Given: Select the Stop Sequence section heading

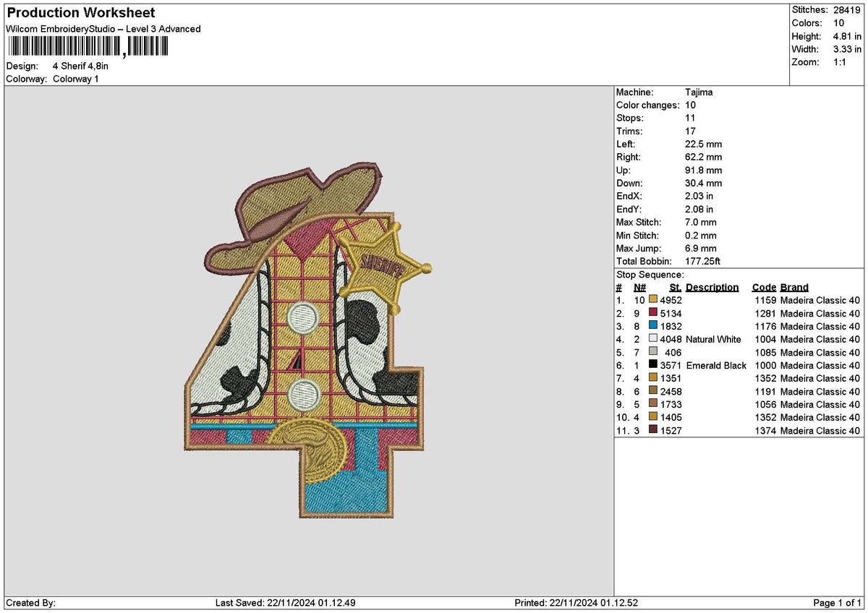Looking at the screenshot, I should 650,275.
